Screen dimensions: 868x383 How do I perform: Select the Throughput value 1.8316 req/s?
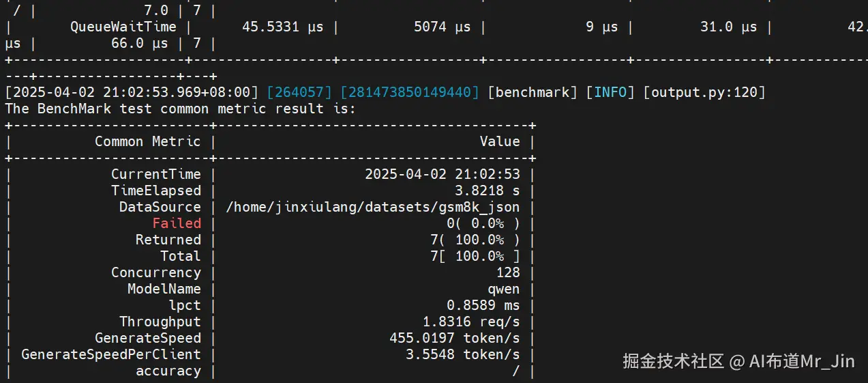(471, 322)
